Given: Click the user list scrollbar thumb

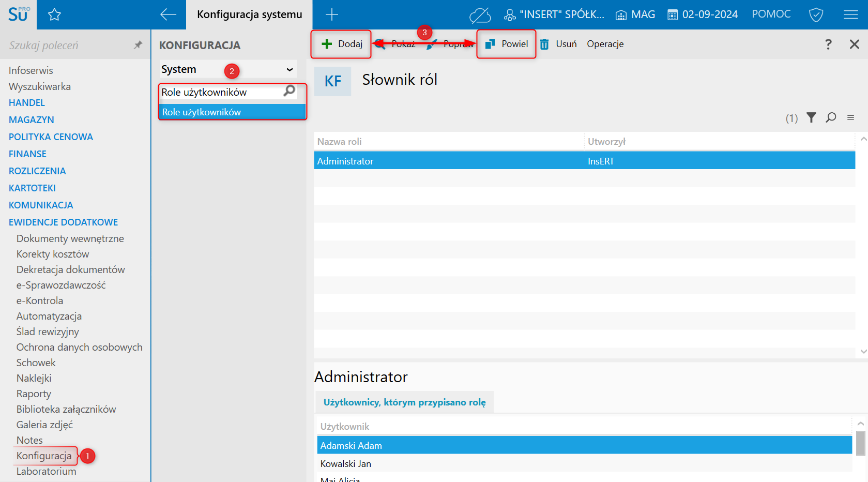Looking at the screenshot, I should pyautogui.click(x=860, y=443).
